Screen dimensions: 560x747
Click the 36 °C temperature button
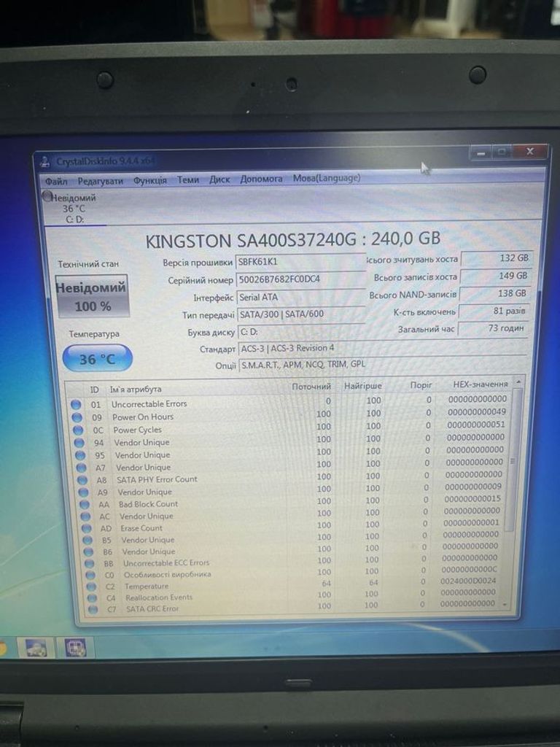coord(98,359)
